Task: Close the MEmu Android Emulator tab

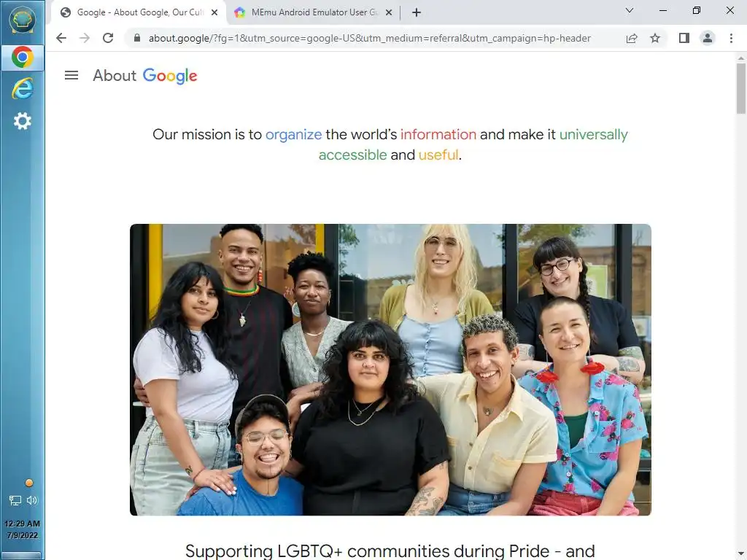Action: click(389, 12)
